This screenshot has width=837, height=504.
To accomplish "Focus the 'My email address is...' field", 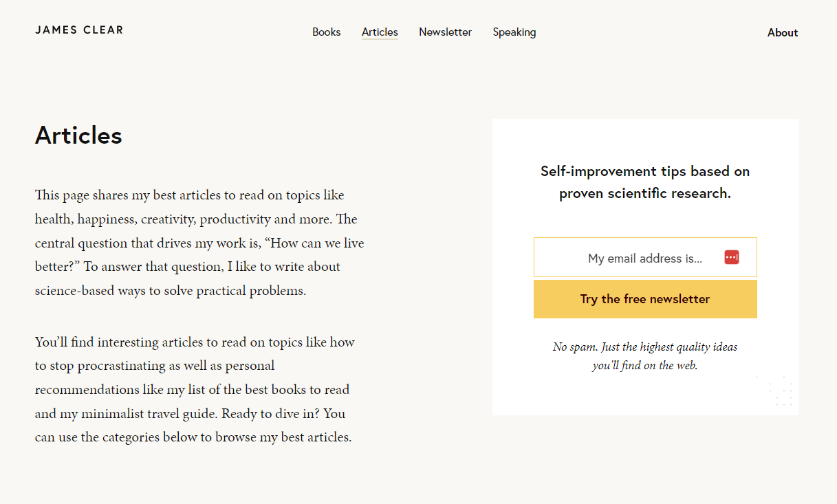I will coord(645,257).
